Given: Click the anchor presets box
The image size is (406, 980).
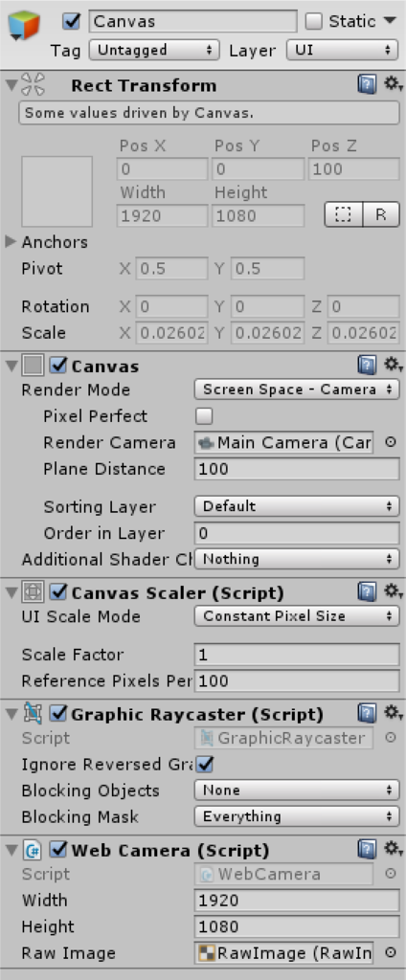Looking at the screenshot, I should (x=56, y=191).
